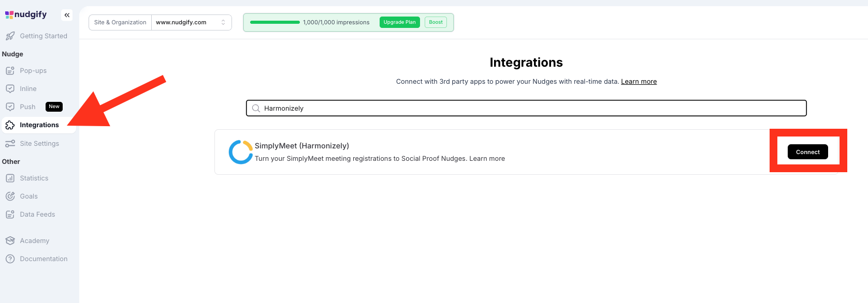Open Documentation in sidebar
The height and width of the screenshot is (303, 868).
click(44, 259)
